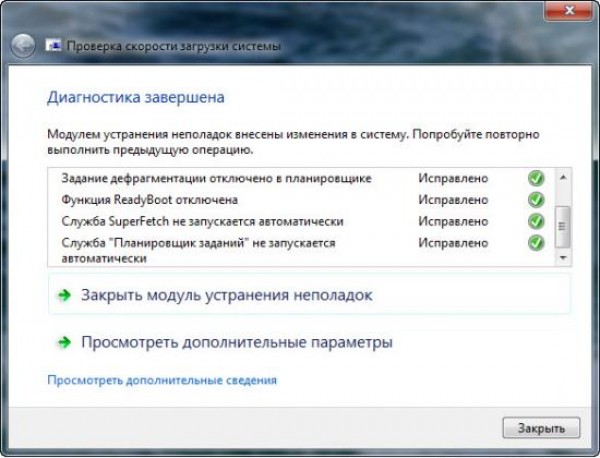The height and width of the screenshot is (458, 600).
Task: Click the Диагностика завершена heading
Action: [136, 97]
